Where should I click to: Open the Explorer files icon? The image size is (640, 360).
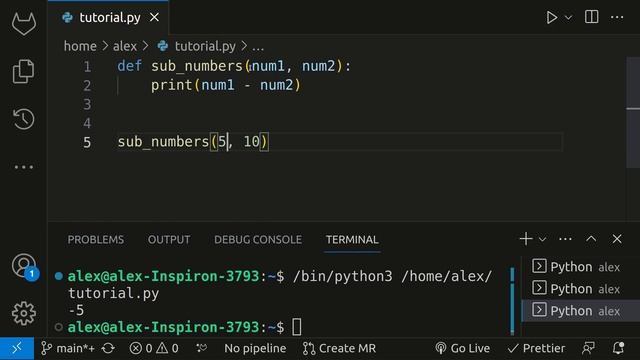coord(23,71)
